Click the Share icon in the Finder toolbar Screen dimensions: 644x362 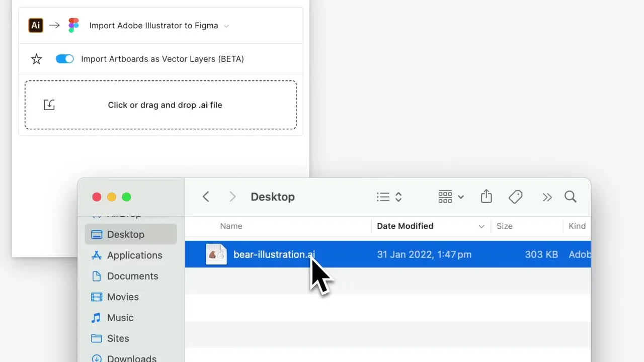(x=486, y=197)
